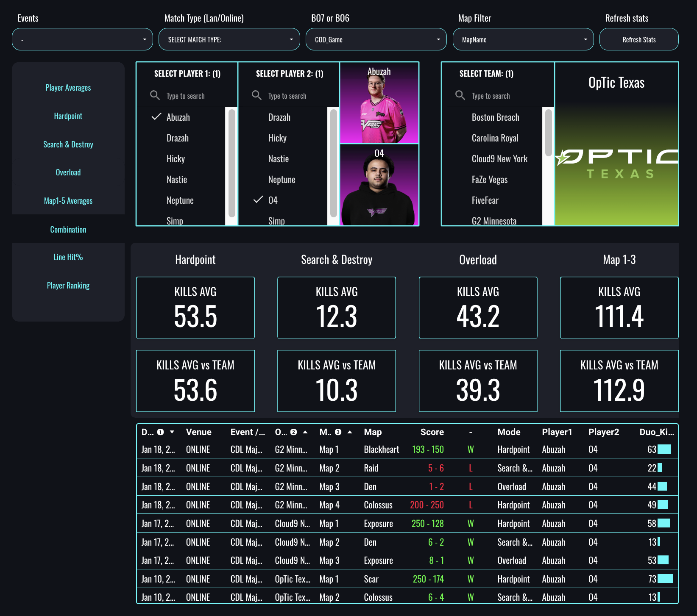
Task: Click the Select Team search magnifier icon
Action: click(460, 95)
